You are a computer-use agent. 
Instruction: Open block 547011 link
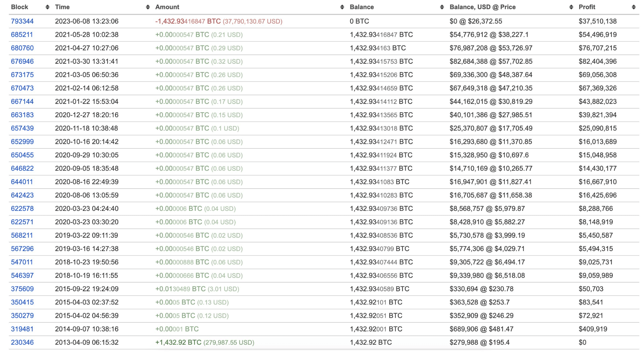(x=22, y=262)
